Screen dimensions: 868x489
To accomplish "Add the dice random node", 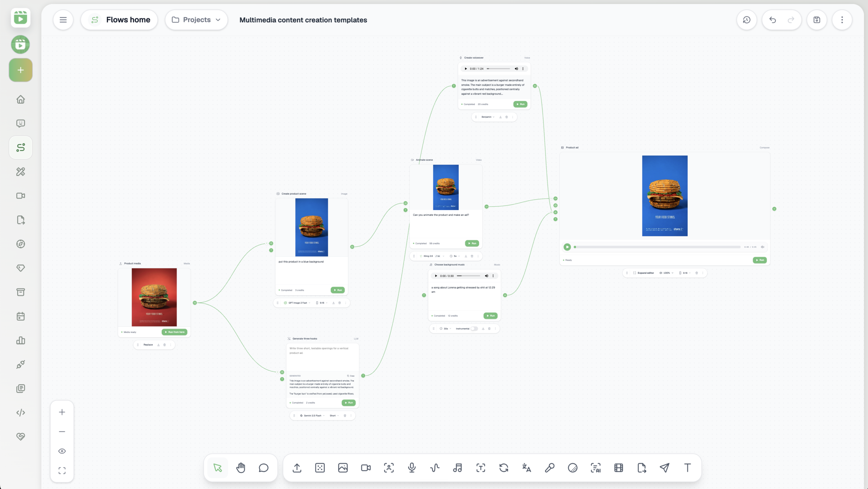I will click(x=320, y=468).
